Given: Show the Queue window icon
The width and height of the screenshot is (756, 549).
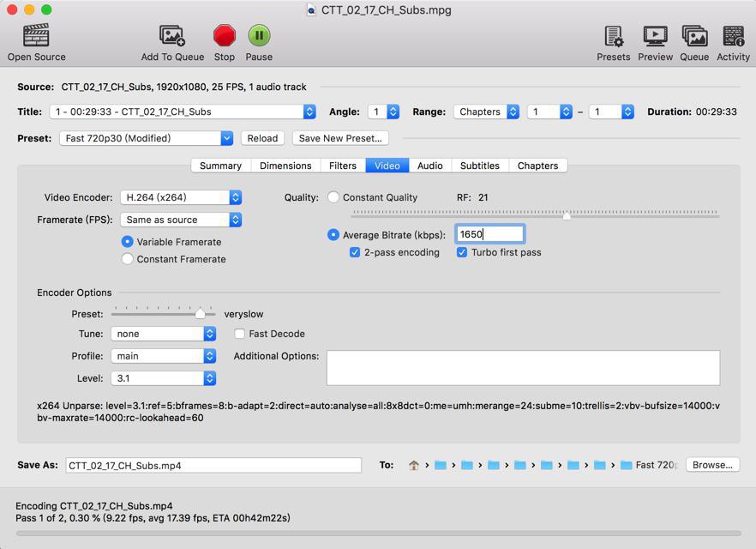Looking at the screenshot, I should 694,36.
